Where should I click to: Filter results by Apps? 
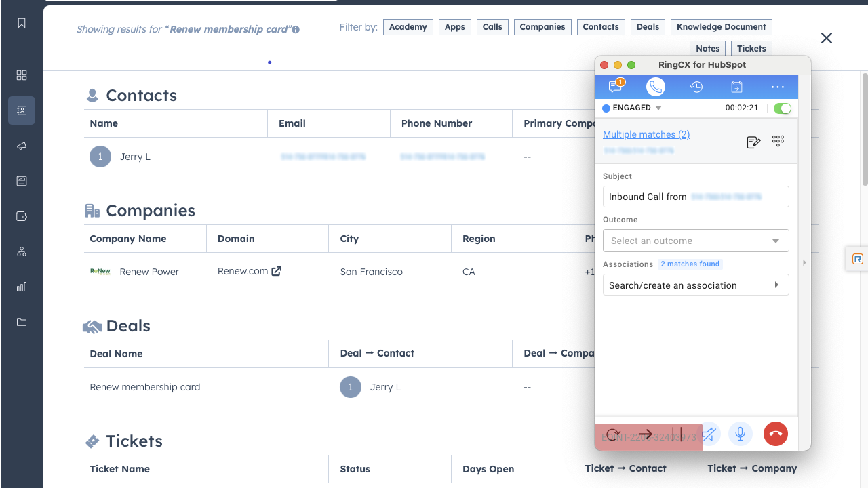pos(455,27)
